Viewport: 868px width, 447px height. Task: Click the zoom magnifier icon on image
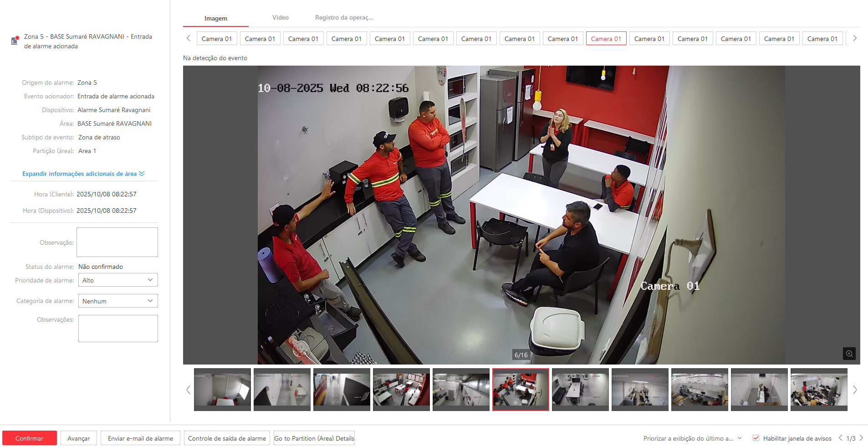pos(849,354)
